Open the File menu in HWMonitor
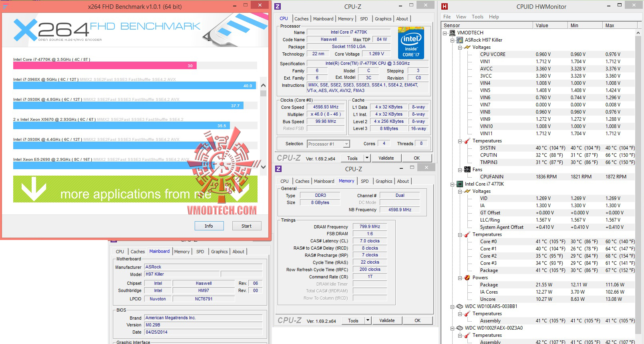The height and width of the screenshot is (344, 644). pos(447,17)
